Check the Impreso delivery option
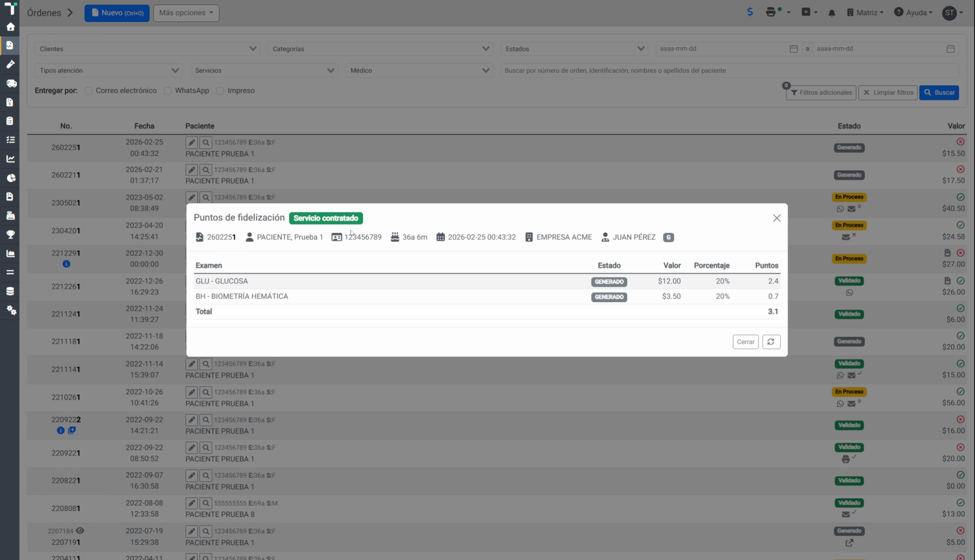 click(x=220, y=91)
